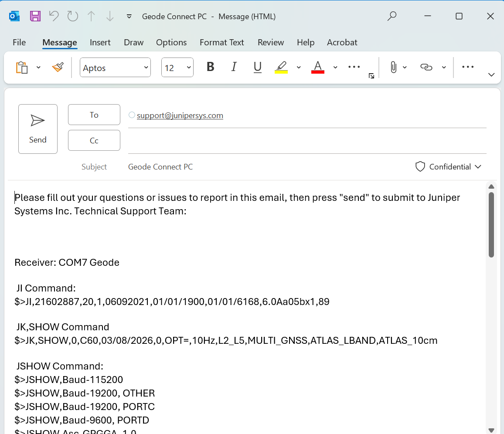Apply the red font color
504x434 pixels.
coord(318,67)
